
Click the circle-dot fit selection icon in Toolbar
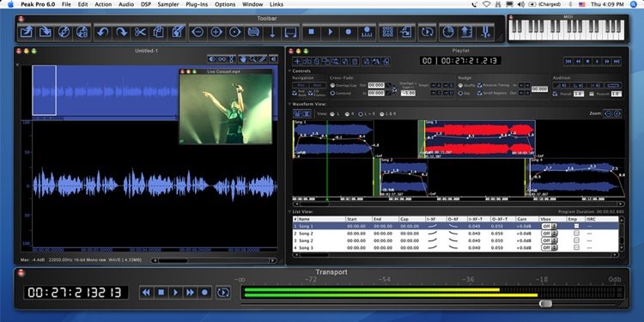pyautogui.click(x=235, y=32)
